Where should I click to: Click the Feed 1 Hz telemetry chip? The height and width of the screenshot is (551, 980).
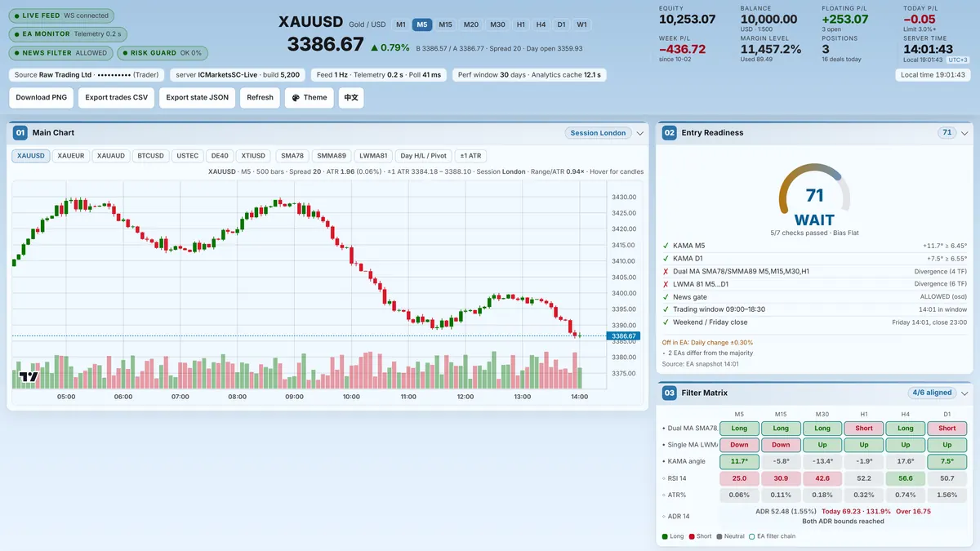(x=379, y=75)
